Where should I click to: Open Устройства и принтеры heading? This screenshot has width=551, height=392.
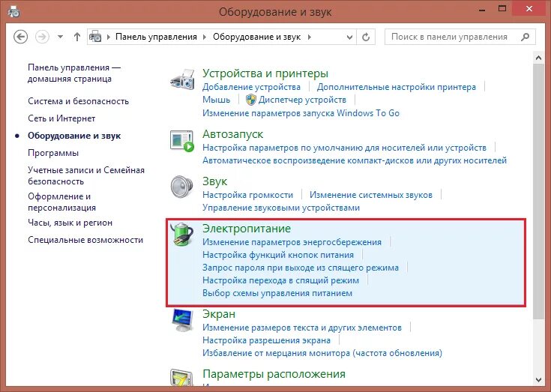(265, 73)
